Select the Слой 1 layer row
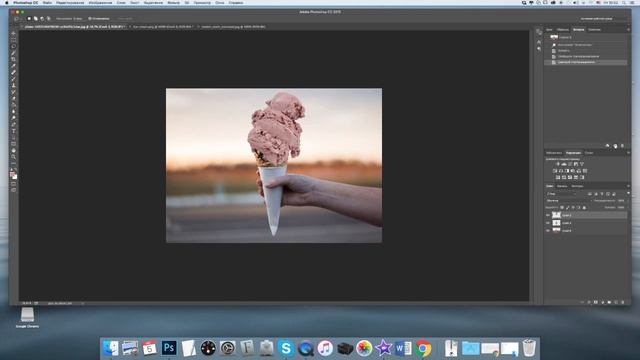 (586, 223)
